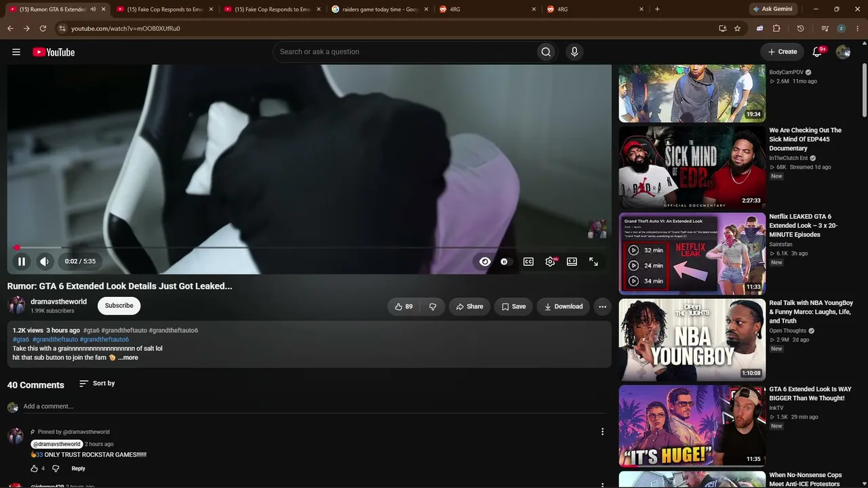Focus the Add a comment field
The width and height of the screenshot is (868, 488).
[314, 407]
